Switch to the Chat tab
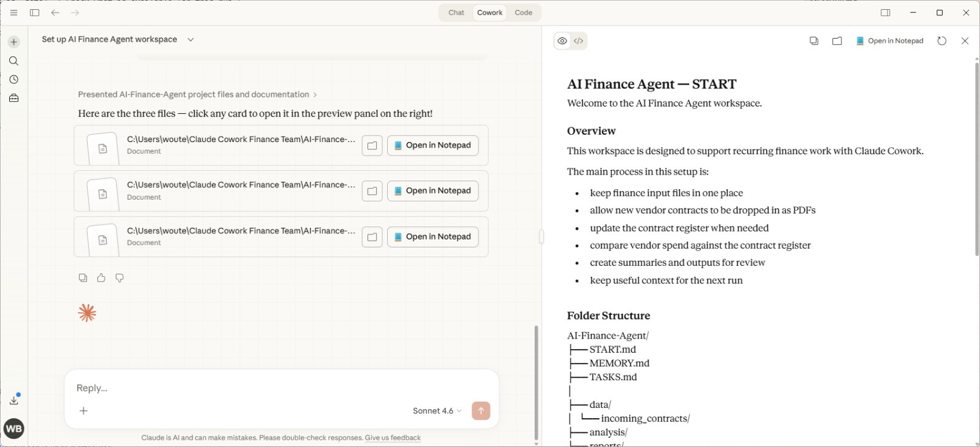980x447 pixels. click(x=456, y=12)
